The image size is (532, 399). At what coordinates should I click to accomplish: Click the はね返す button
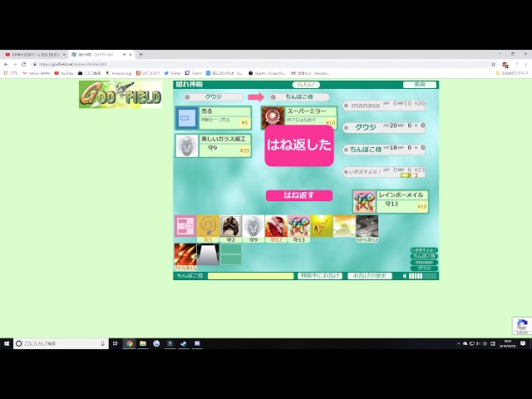pos(299,195)
